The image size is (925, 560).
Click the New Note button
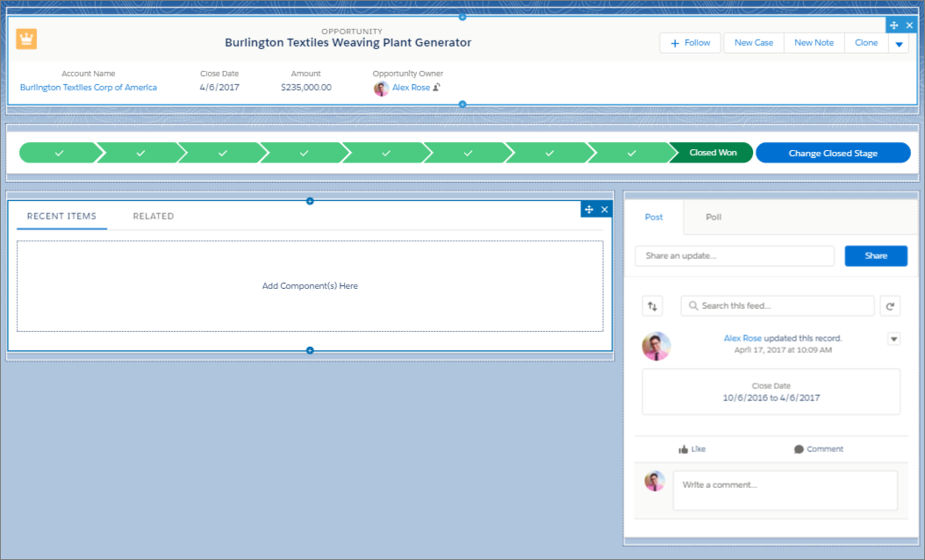[x=814, y=43]
